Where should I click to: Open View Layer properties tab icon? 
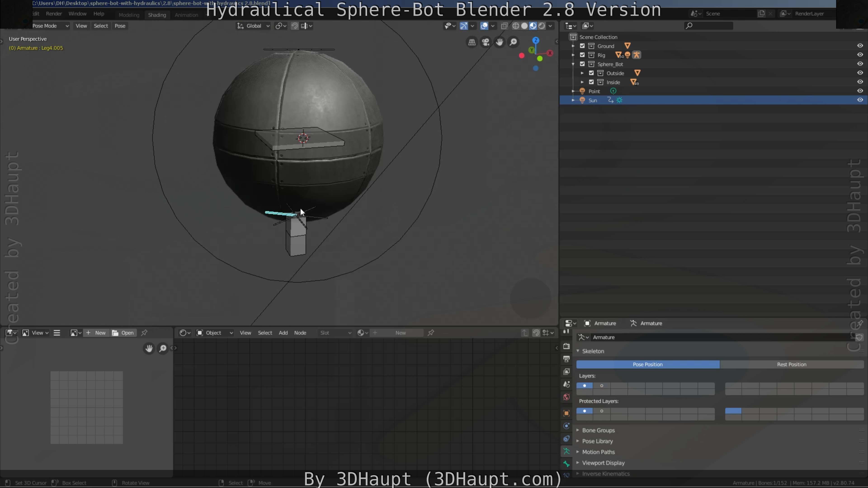click(x=566, y=371)
